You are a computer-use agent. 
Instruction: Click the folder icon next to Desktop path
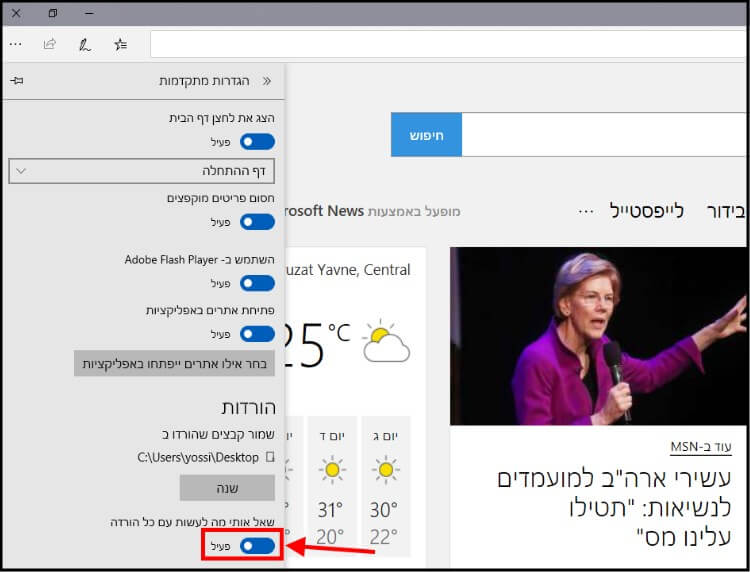click(x=270, y=457)
